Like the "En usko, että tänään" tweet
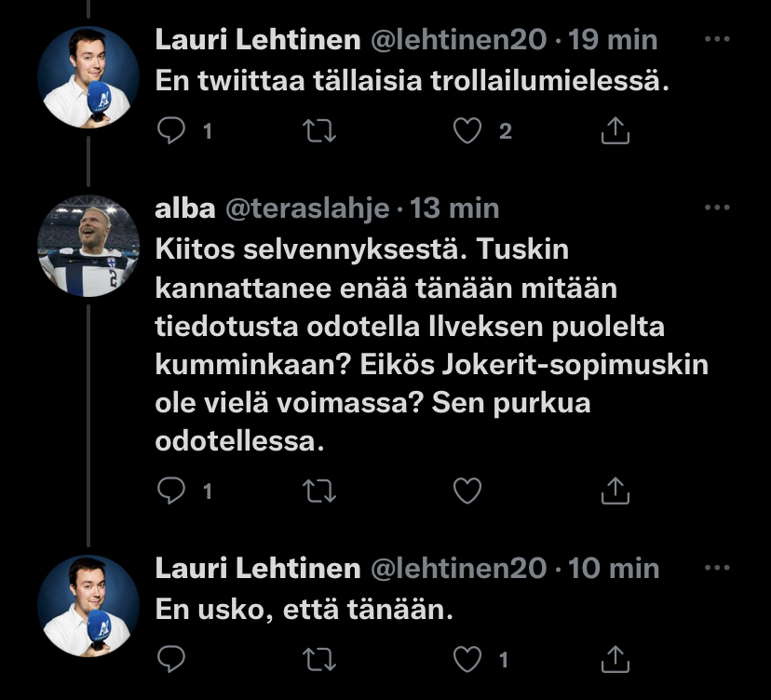Image resolution: width=771 pixels, height=700 pixels. click(467, 659)
